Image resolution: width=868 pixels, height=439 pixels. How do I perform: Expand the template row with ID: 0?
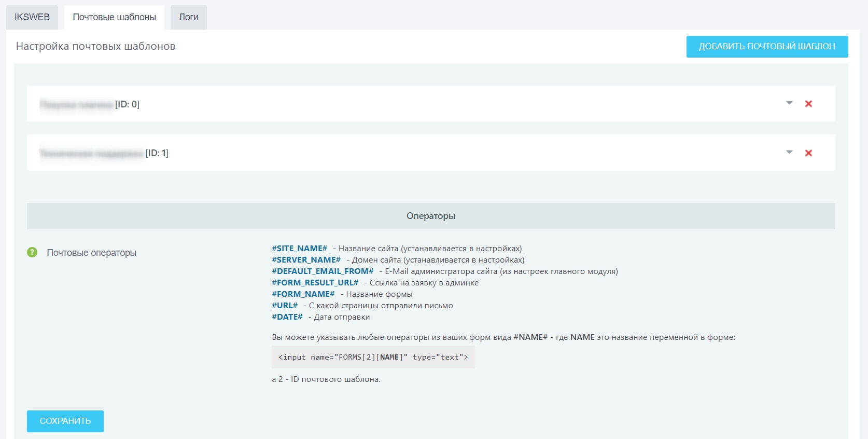pos(789,103)
